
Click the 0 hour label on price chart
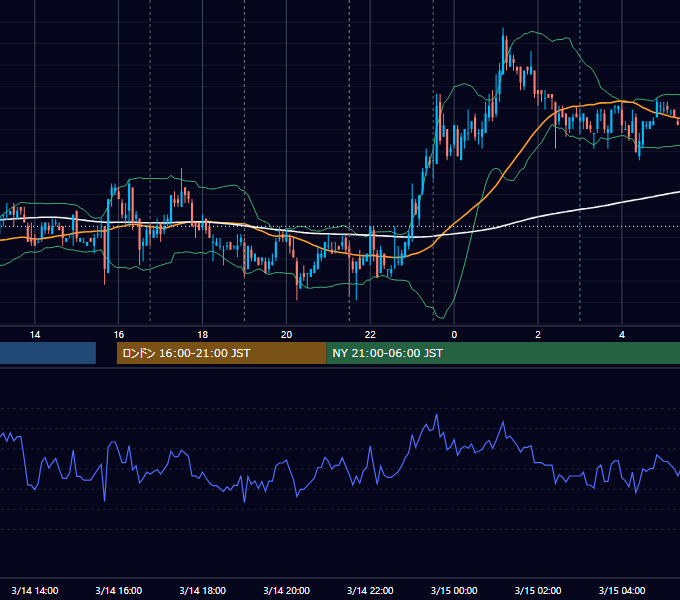[x=454, y=335]
